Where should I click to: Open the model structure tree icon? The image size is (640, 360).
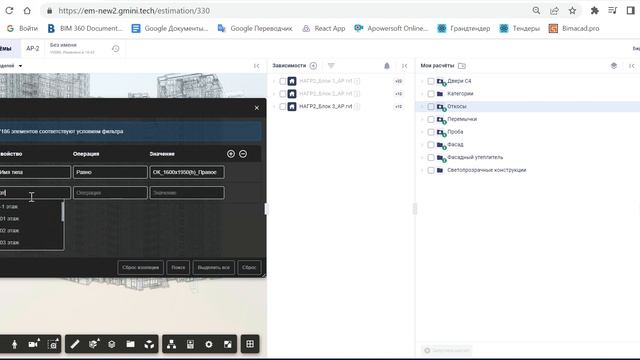tap(171, 344)
